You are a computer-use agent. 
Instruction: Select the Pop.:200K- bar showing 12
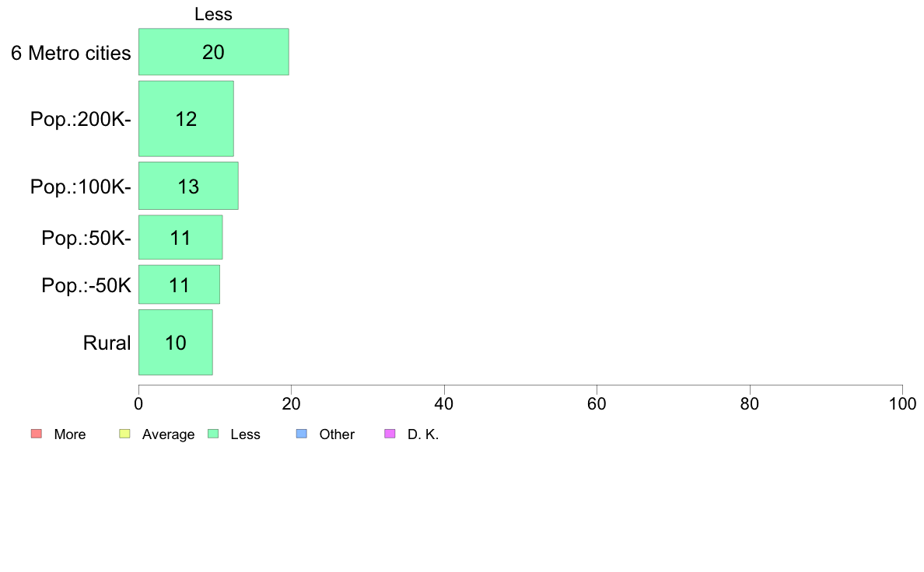coord(186,118)
